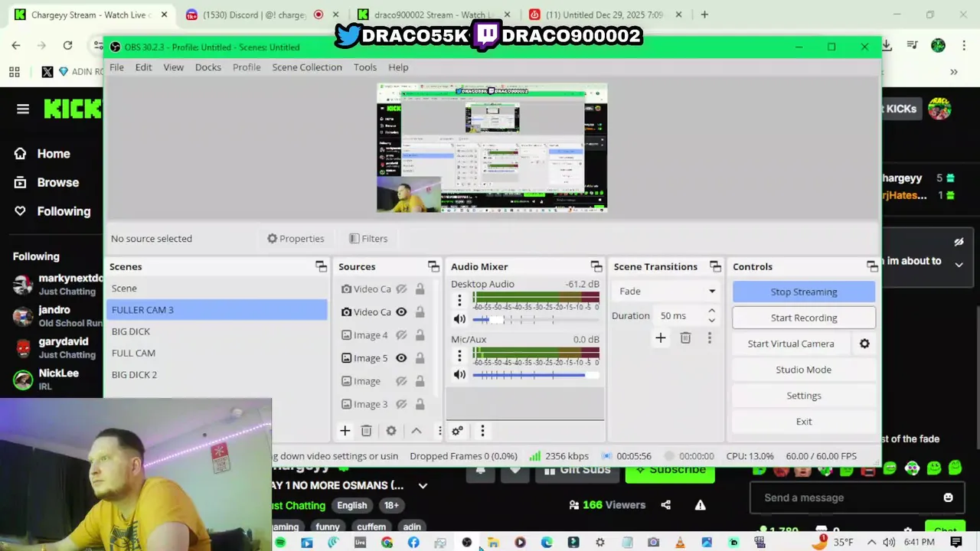
Task: Click Start Recording button
Action: (804, 318)
